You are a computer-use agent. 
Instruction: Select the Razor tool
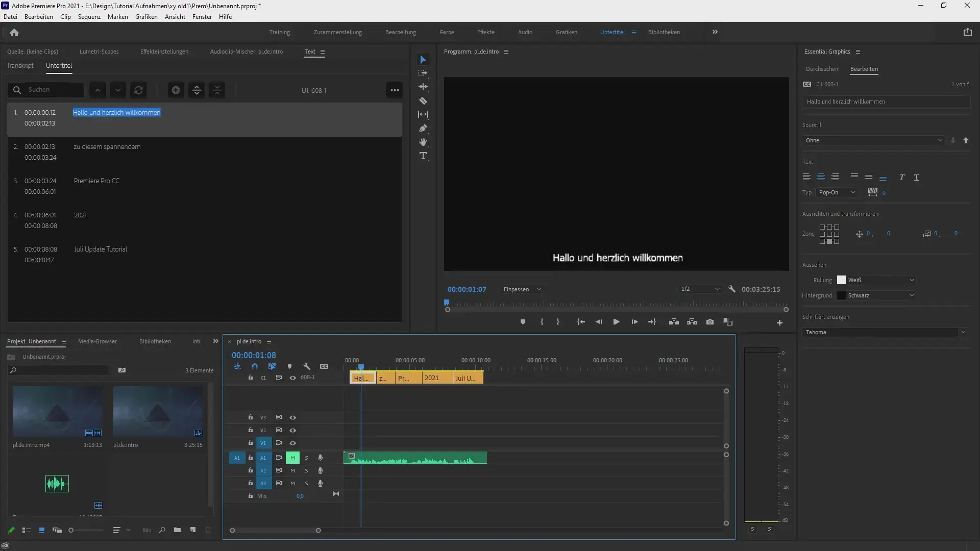click(423, 101)
